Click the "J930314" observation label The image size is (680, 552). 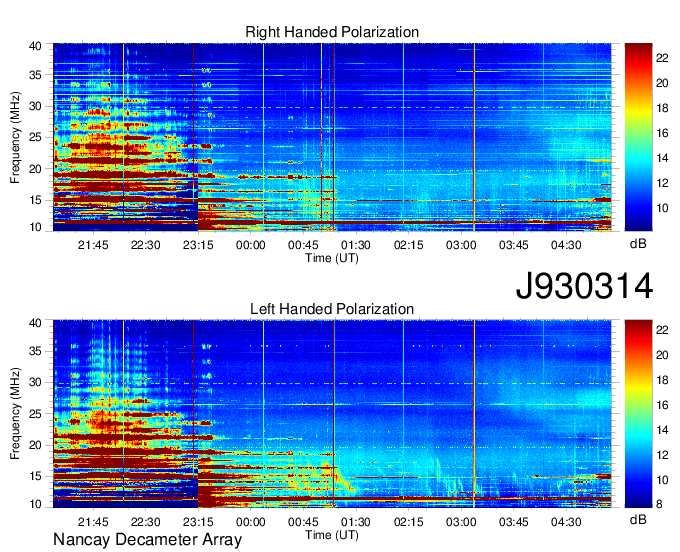coord(584,286)
